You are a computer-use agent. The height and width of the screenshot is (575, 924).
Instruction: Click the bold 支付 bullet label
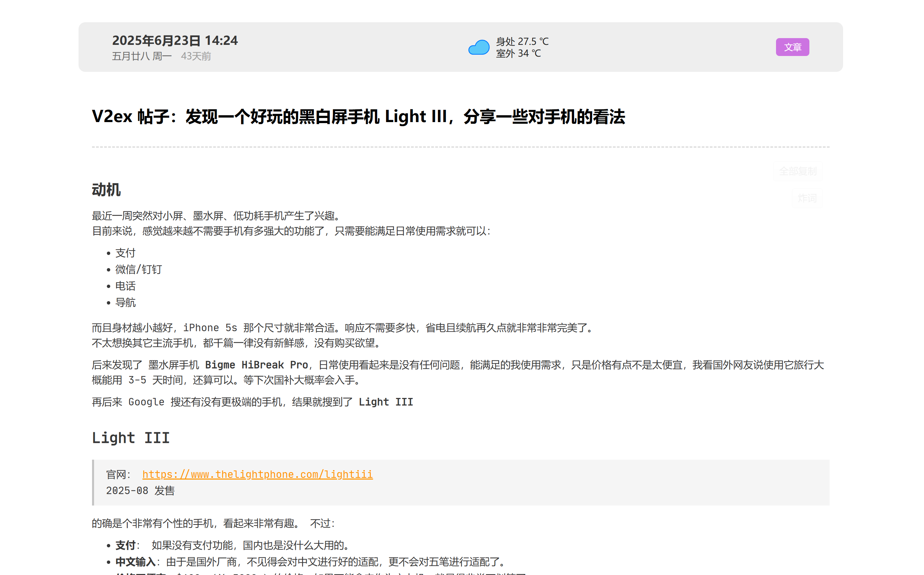[x=125, y=545]
